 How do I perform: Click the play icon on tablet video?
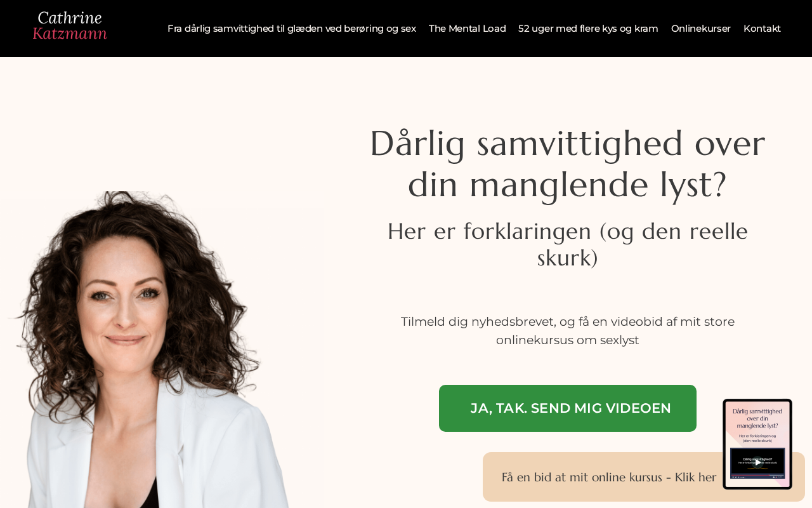[757, 462]
